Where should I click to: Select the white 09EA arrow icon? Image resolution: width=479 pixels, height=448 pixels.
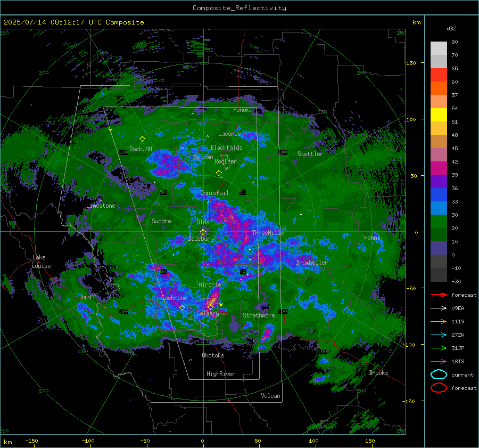pos(439,308)
